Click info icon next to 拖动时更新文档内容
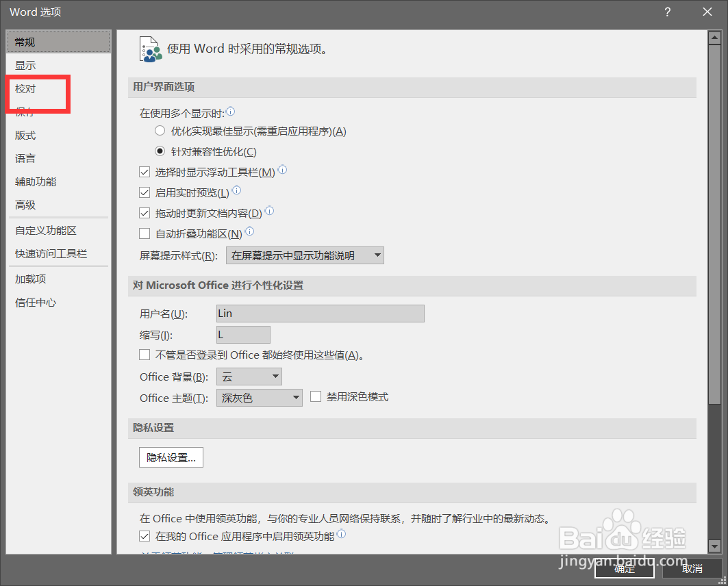728x586 pixels. pos(269,211)
